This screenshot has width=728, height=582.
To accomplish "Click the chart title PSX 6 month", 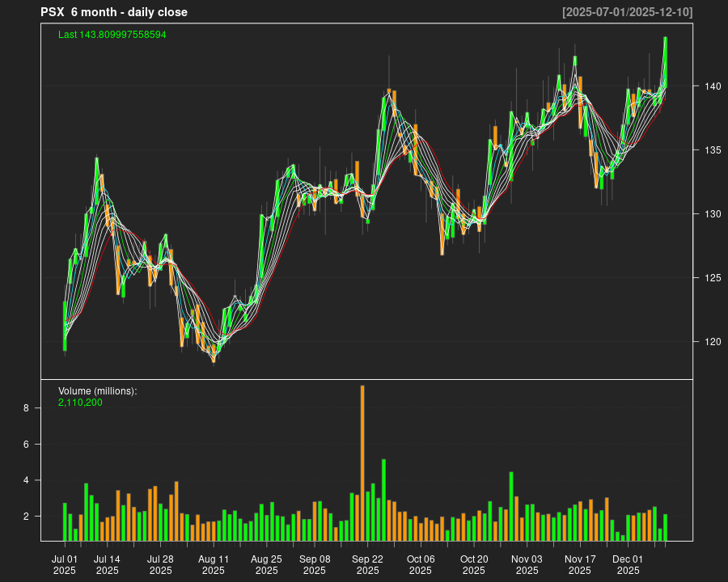I will point(113,12).
